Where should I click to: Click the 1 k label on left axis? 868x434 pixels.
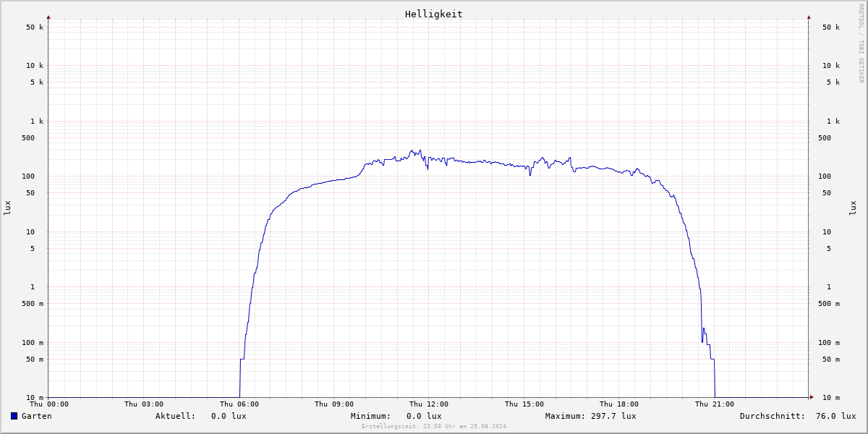point(37,122)
